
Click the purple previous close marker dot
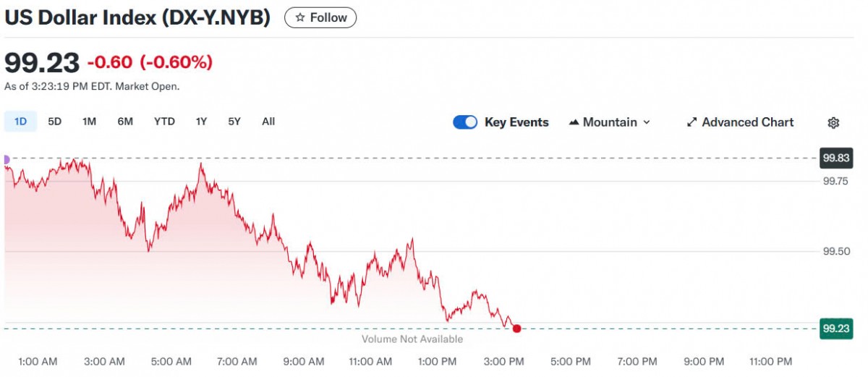(6, 159)
